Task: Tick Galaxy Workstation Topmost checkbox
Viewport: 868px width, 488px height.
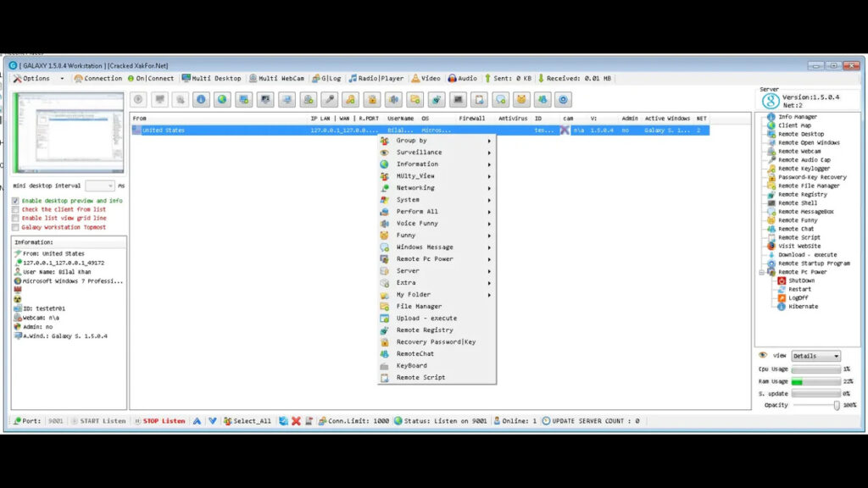Action: tap(15, 227)
